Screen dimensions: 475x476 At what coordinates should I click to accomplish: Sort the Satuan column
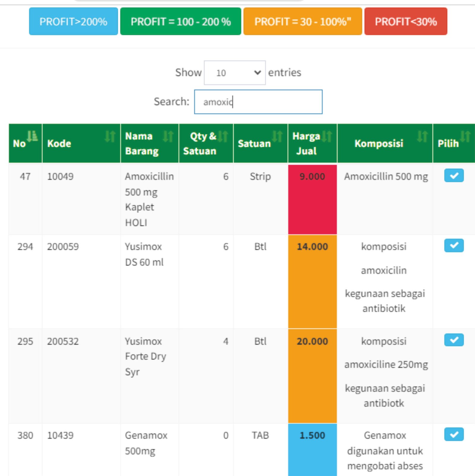point(277,136)
